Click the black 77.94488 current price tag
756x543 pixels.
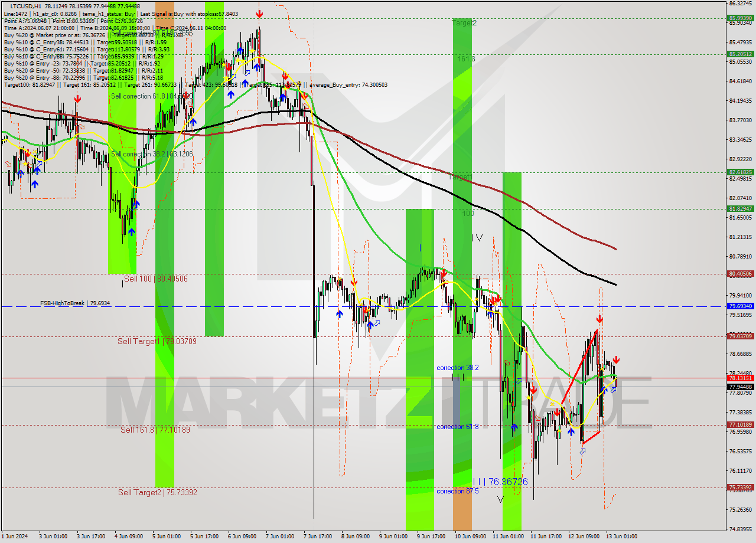[740, 387]
